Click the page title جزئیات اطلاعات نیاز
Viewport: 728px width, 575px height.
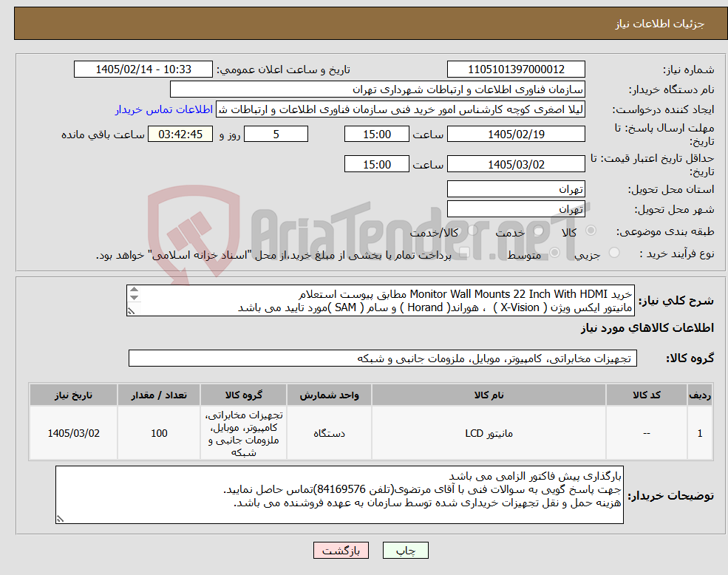coord(660,24)
